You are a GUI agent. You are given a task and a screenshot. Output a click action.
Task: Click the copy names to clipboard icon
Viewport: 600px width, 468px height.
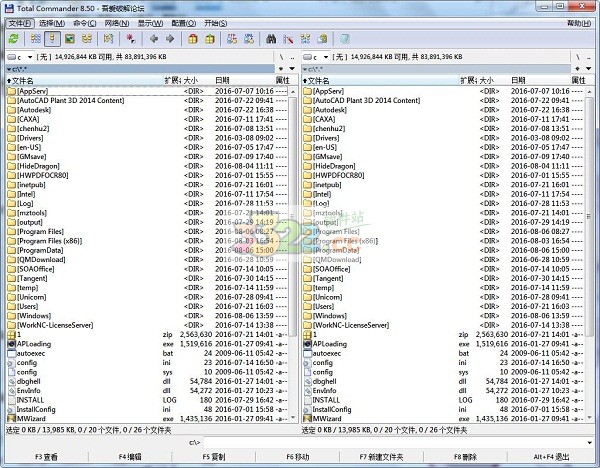(322, 39)
